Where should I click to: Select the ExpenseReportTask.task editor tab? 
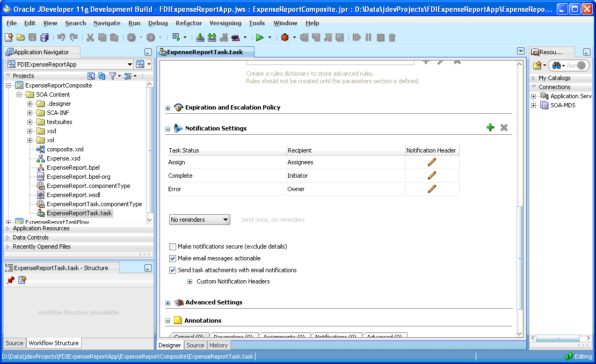pos(205,52)
